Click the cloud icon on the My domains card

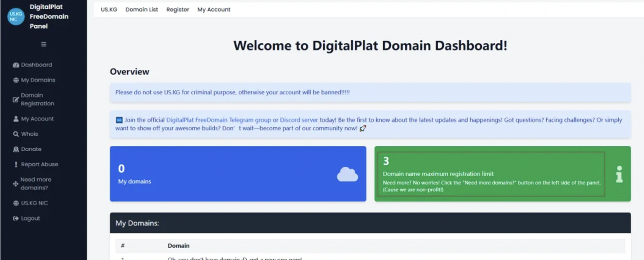pos(347,175)
